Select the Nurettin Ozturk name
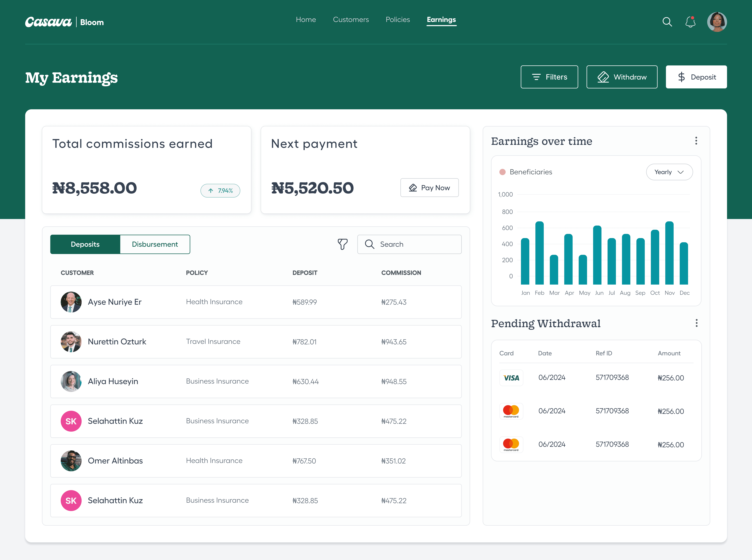This screenshot has width=752, height=560. tap(117, 341)
